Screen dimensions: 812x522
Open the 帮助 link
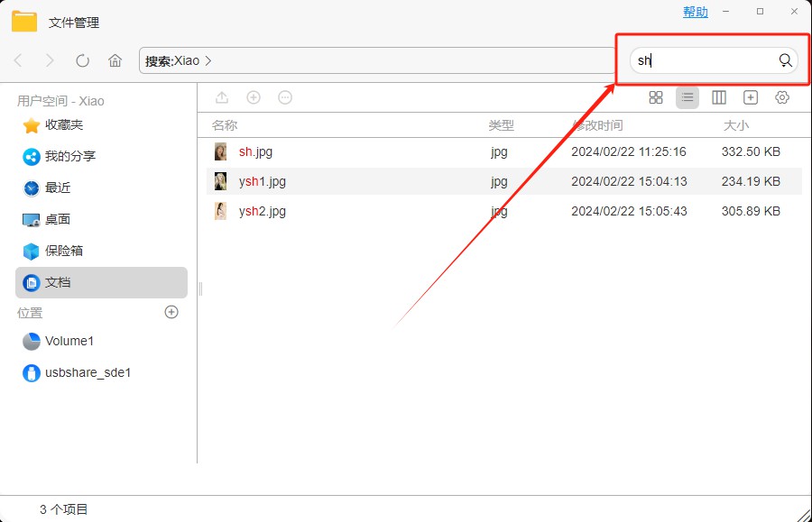click(695, 12)
